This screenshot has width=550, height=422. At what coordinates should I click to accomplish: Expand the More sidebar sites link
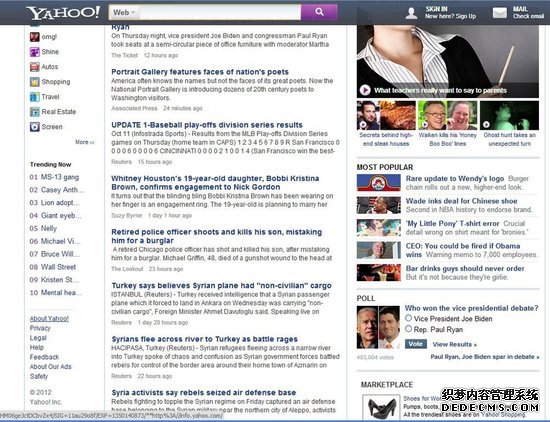(x=85, y=142)
